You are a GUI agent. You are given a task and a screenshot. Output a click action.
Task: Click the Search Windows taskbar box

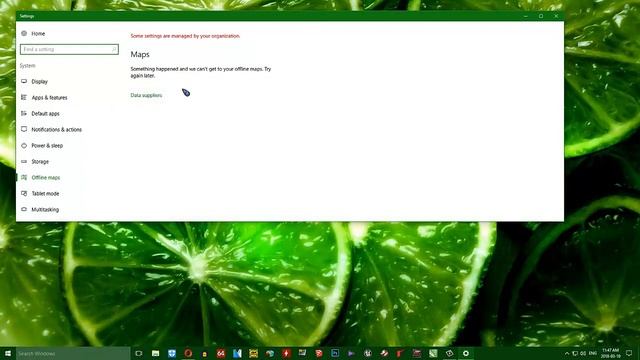pos(73,353)
